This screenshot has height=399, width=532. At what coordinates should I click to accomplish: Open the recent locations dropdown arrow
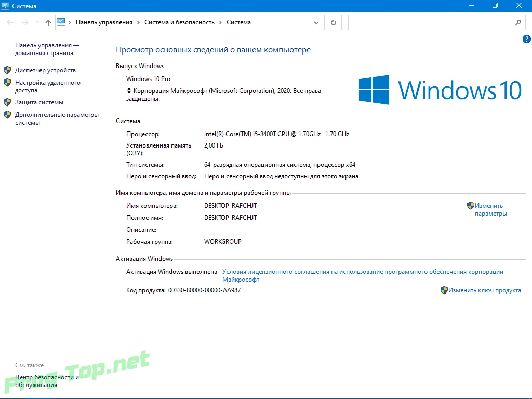(x=37, y=22)
